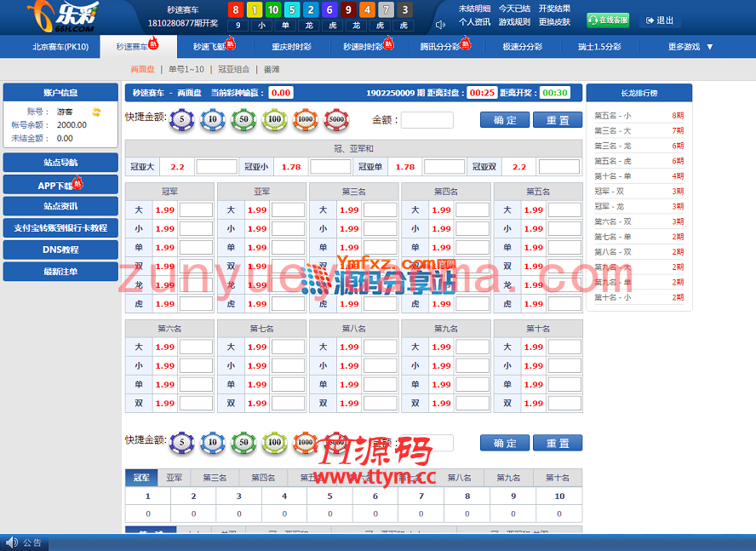756x551 pixels.
Task: Open 游戏规则 link
Action: 514,22
